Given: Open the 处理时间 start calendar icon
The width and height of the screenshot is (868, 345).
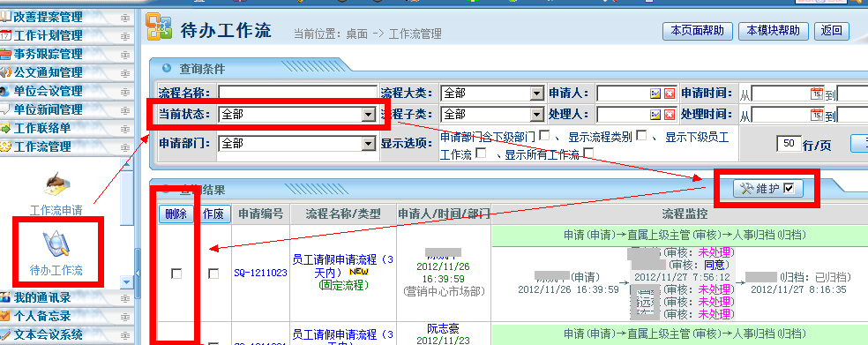Looking at the screenshot, I should pos(817,115).
